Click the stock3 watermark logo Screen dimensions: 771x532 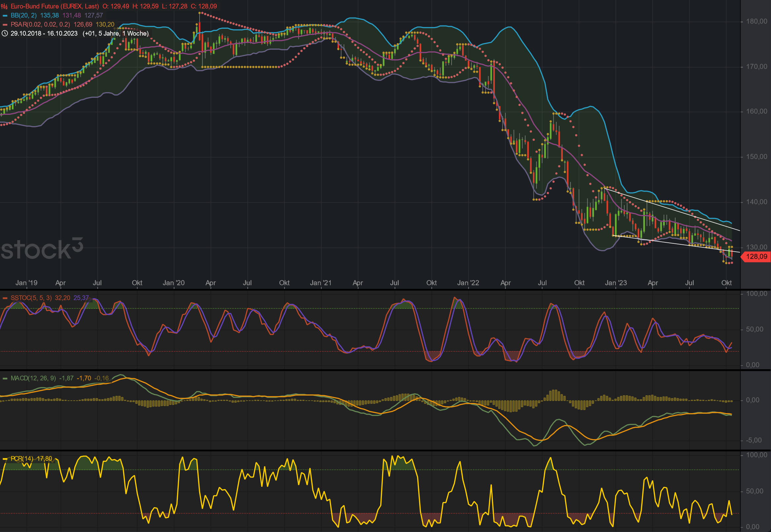coord(42,249)
